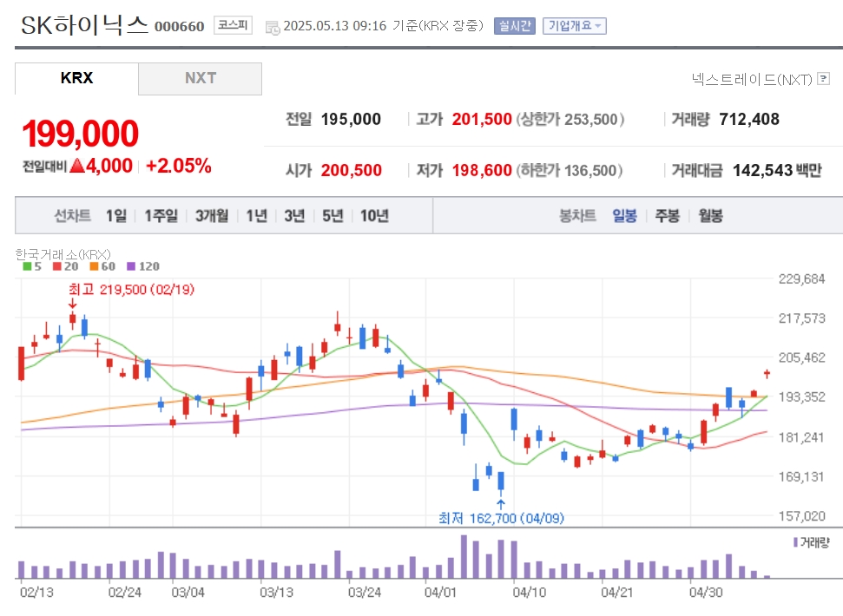Screen dimensions: 843x616
Task: Click the red up-triangle price change icon
Action: click(77, 166)
